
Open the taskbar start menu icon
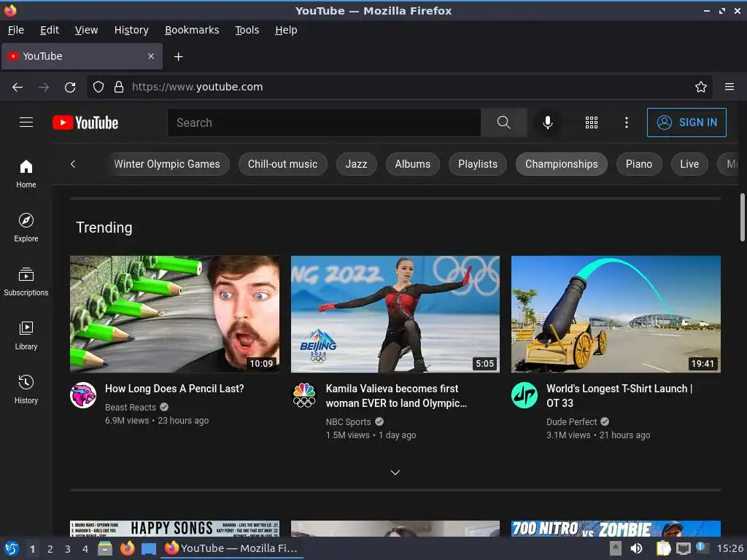12,548
